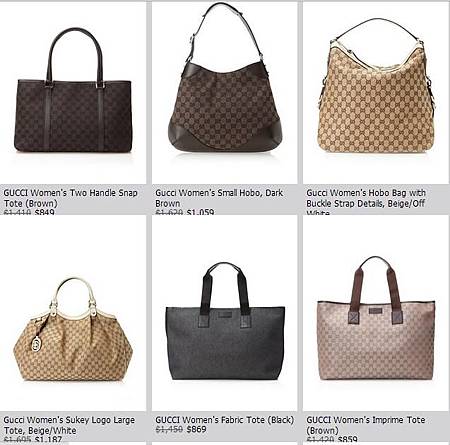The height and width of the screenshot is (445, 450).
Task: Click the $869 sale price of the Fabric Tote
Action: pos(196,429)
